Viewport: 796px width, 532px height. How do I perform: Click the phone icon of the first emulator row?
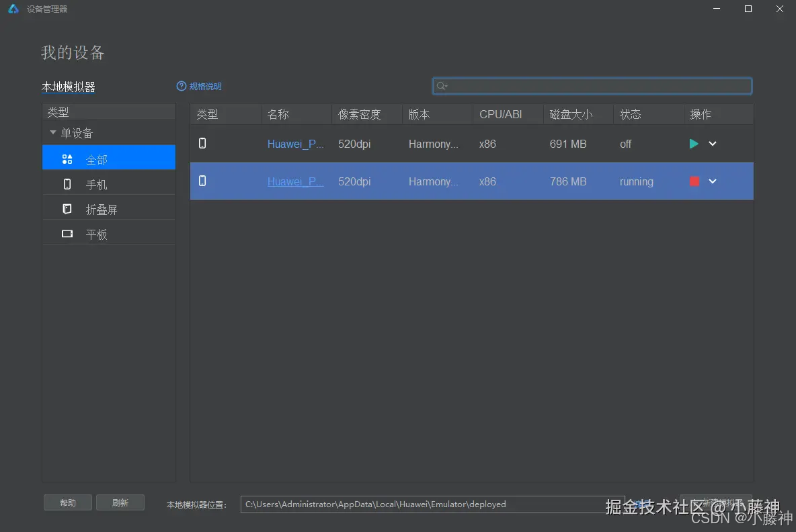coord(202,144)
